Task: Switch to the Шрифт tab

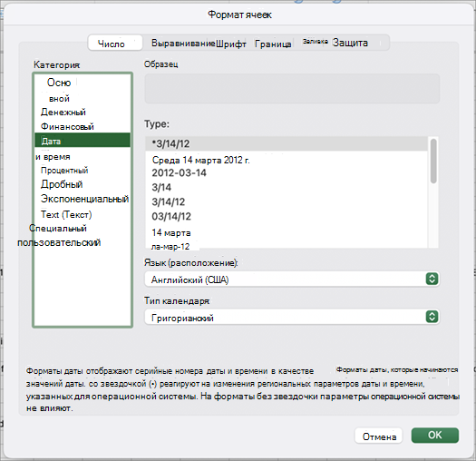Action: 231,44
